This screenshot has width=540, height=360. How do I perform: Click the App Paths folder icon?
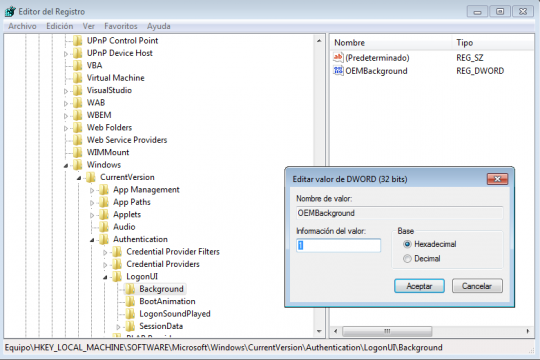pos(104,202)
